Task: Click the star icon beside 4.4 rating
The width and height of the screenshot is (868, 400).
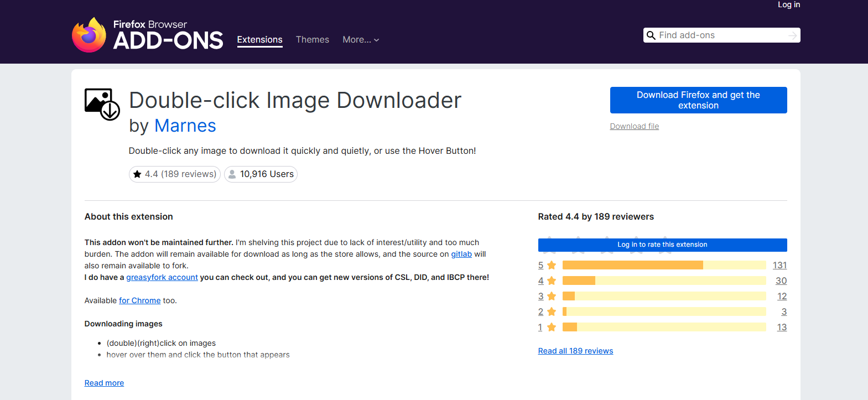Action: [137, 174]
